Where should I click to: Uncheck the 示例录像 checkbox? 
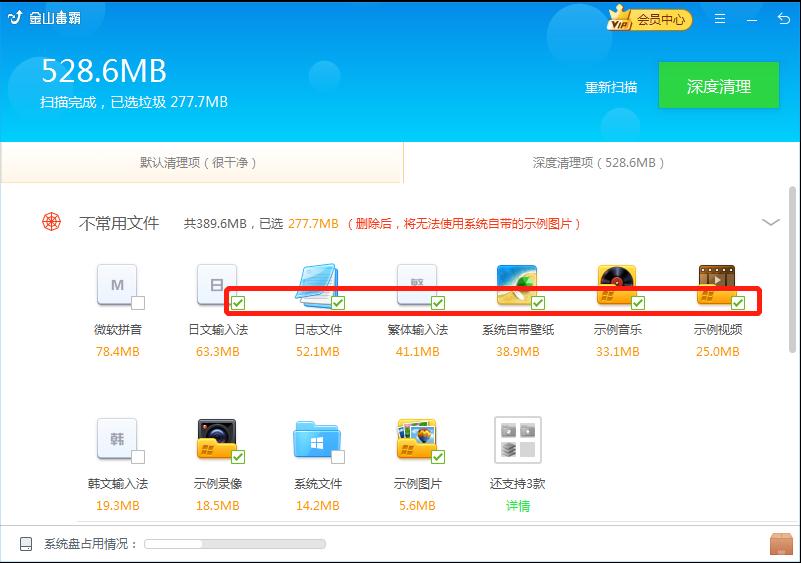click(x=238, y=457)
